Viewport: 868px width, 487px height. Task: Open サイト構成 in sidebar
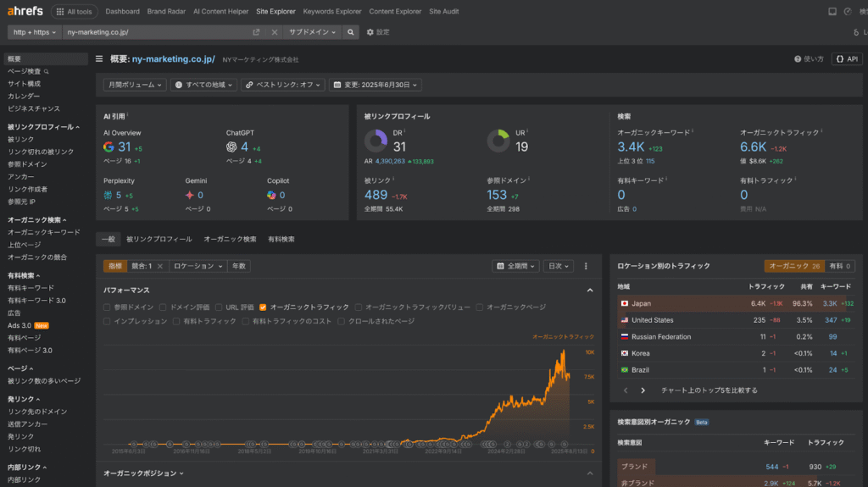point(24,84)
